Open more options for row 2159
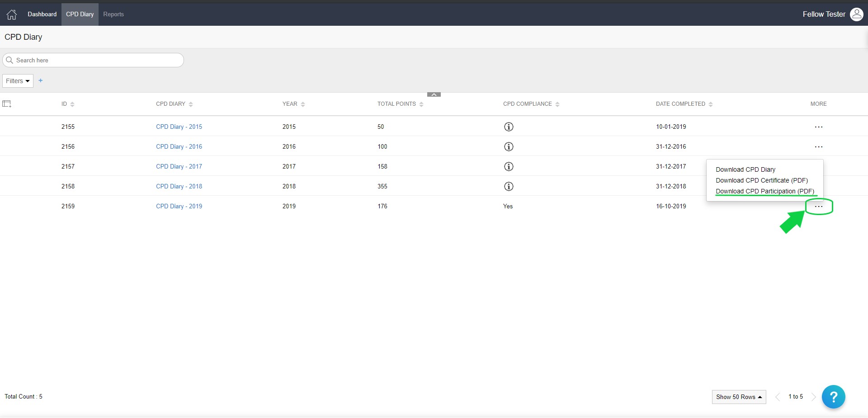Screen dimensions: 868x418 pyautogui.click(x=818, y=207)
